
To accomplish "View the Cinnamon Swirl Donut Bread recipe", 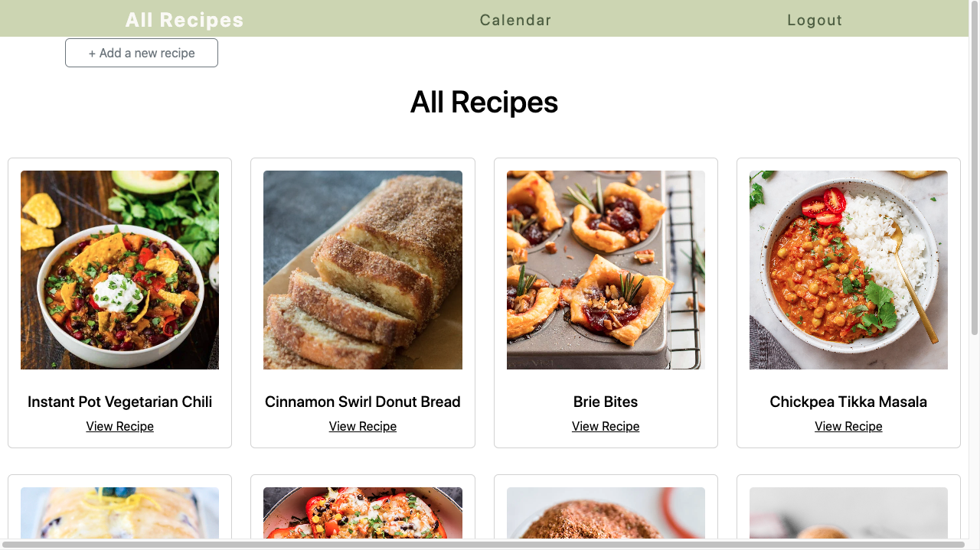I will point(362,426).
